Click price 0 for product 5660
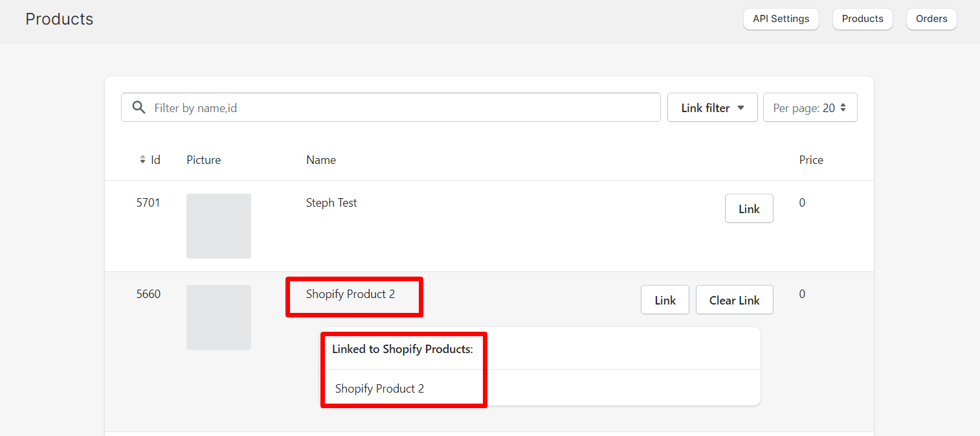The width and height of the screenshot is (980, 436). click(x=802, y=294)
